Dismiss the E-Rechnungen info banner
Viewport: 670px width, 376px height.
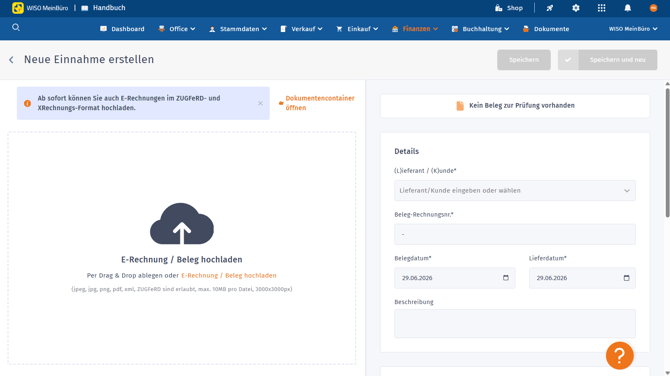(260, 103)
